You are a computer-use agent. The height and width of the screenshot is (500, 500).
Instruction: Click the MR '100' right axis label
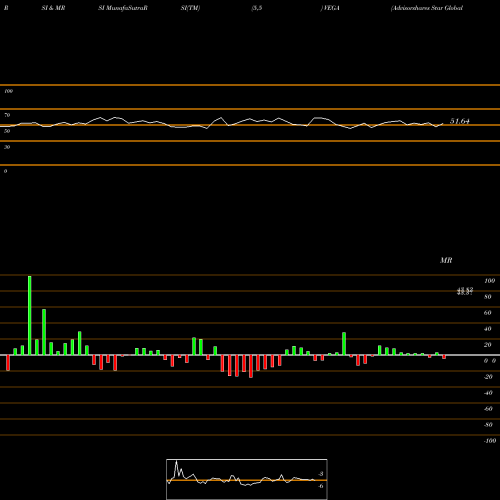pyautogui.click(x=489, y=281)
